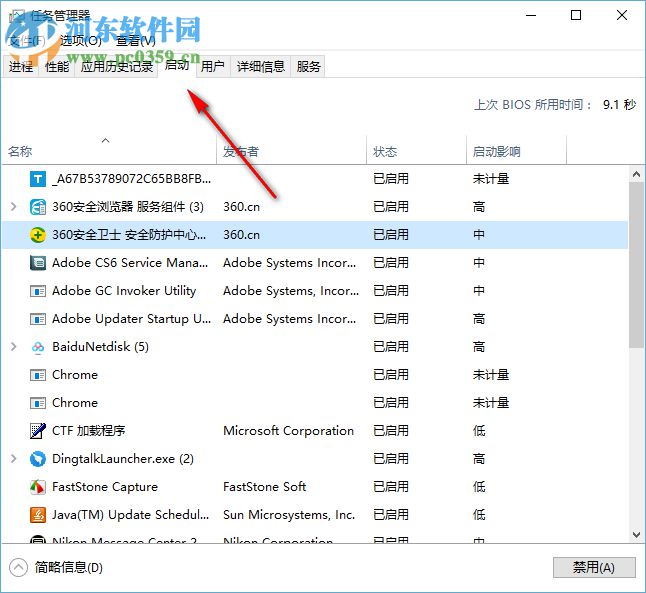Switch to the 进程 tab

(21, 66)
